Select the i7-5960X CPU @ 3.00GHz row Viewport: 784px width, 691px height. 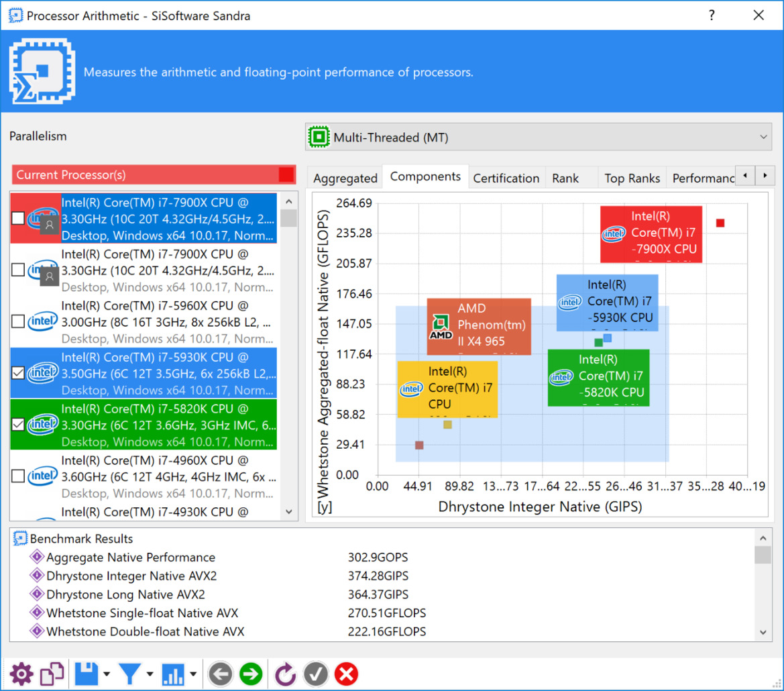pyautogui.click(x=144, y=321)
